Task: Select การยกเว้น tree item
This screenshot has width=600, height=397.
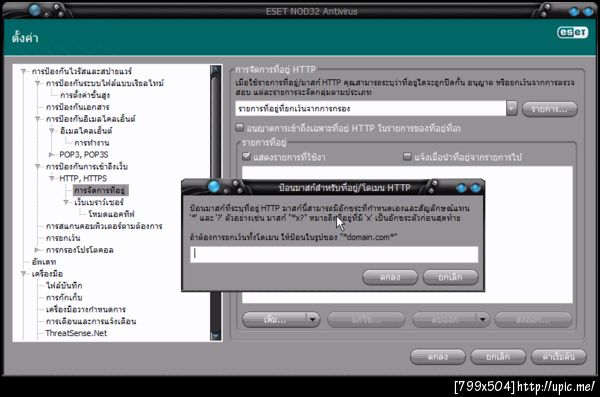Action: pos(63,238)
